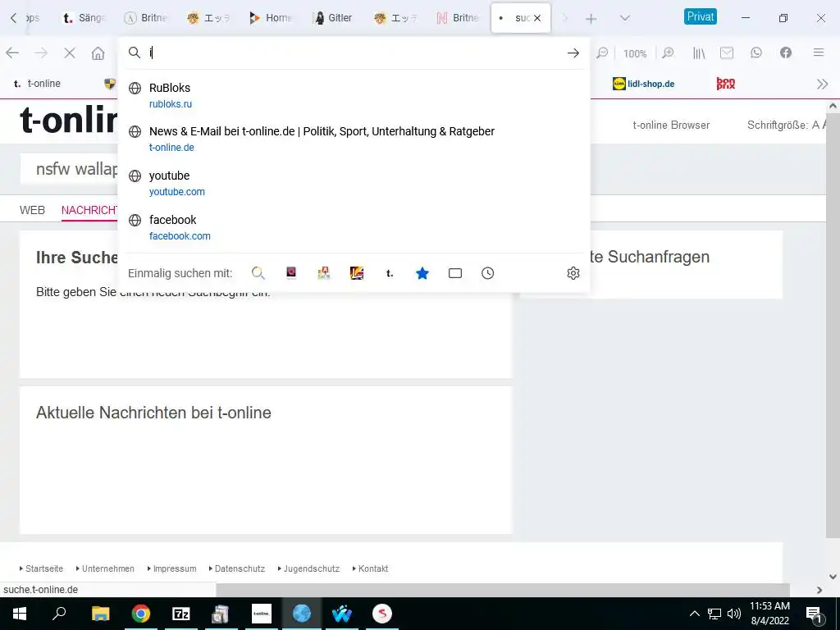Switch to the Gitler tab
Screen dimensions: 840x630
click(x=334, y=18)
